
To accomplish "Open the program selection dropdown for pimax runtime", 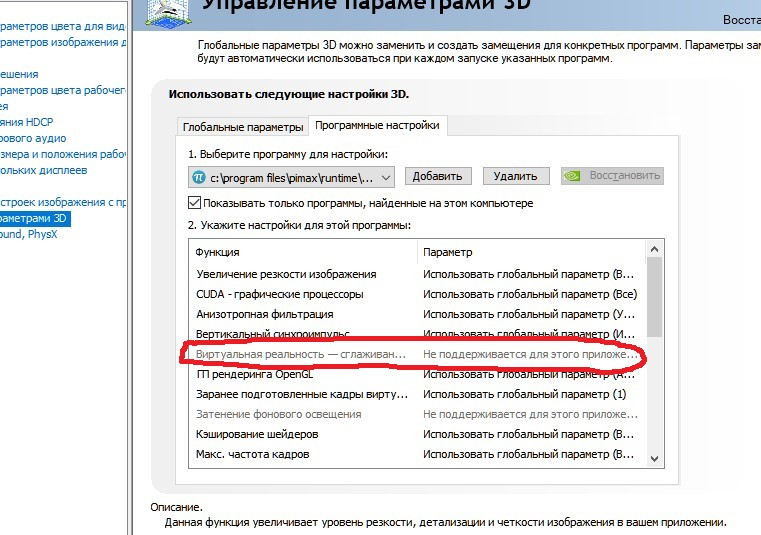I will [291, 178].
